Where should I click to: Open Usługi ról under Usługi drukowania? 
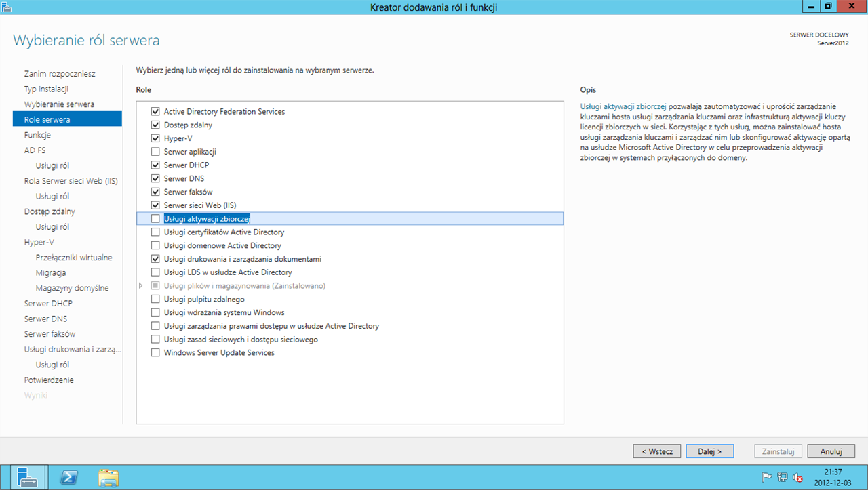[52, 365]
